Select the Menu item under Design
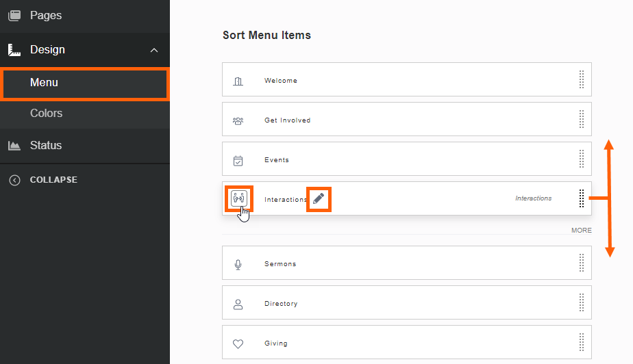The image size is (633, 364). (x=44, y=83)
